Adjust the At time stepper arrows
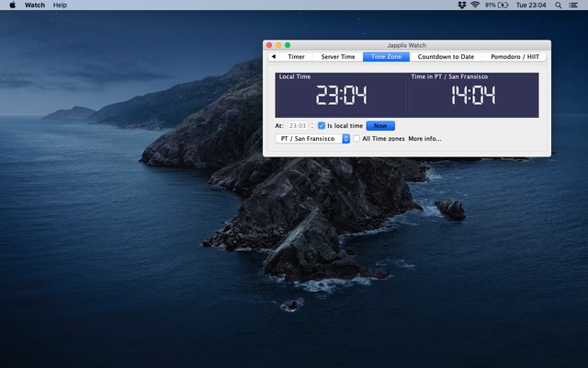588x368 pixels. pyautogui.click(x=311, y=126)
